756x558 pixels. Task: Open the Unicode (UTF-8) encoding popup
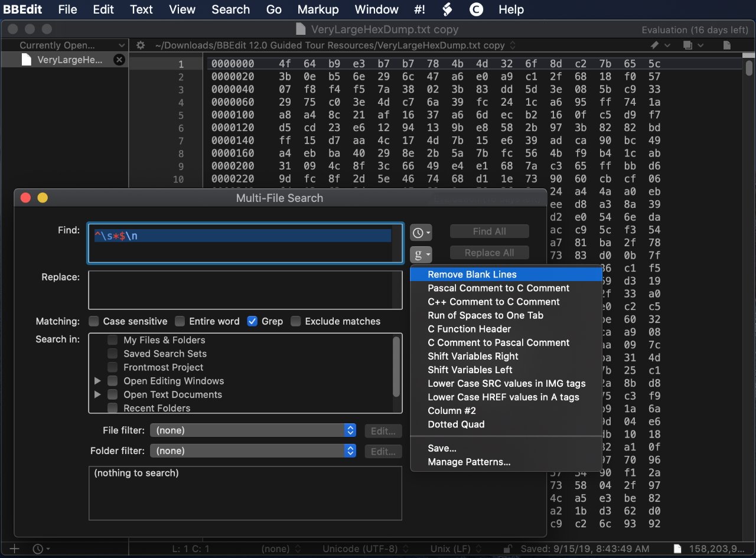[x=365, y=549]
